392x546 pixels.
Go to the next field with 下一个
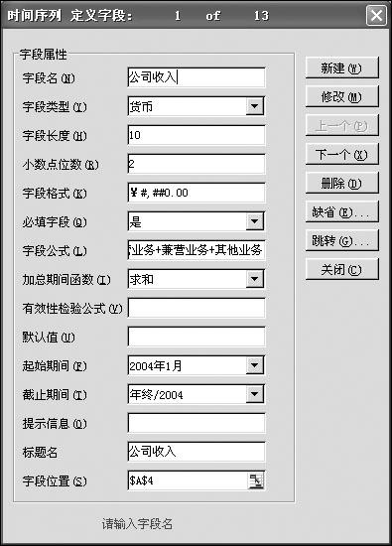coord(341,154)
